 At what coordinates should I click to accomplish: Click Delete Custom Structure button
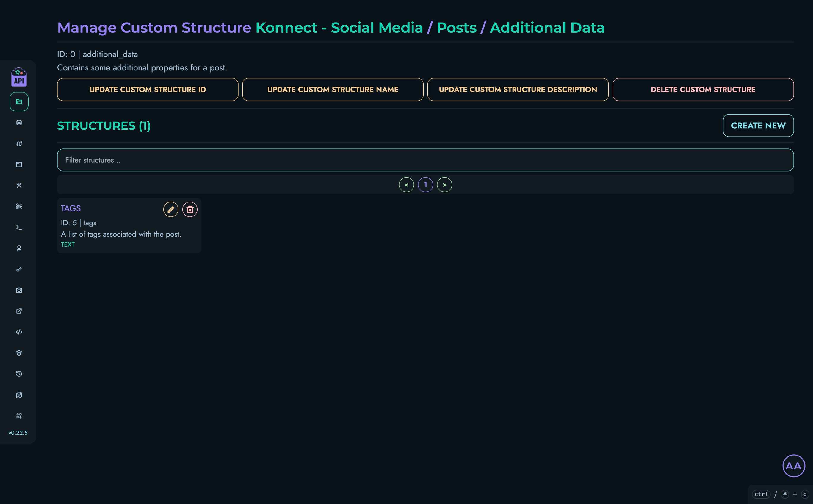703,89
